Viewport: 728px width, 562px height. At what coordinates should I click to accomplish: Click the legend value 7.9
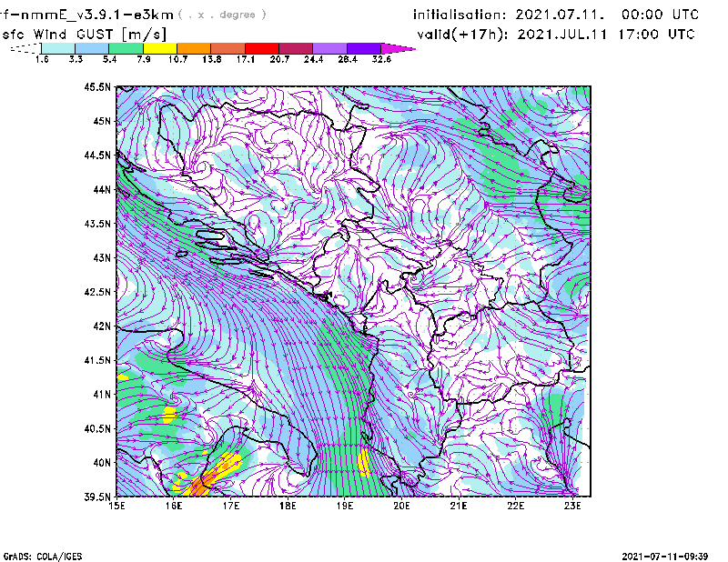(144, 59)
